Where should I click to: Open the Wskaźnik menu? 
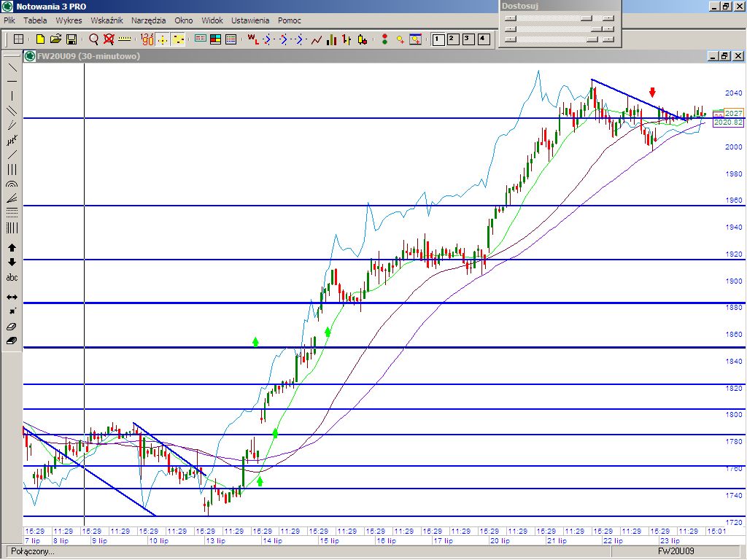pyautogui.click(x=107, y=20)
